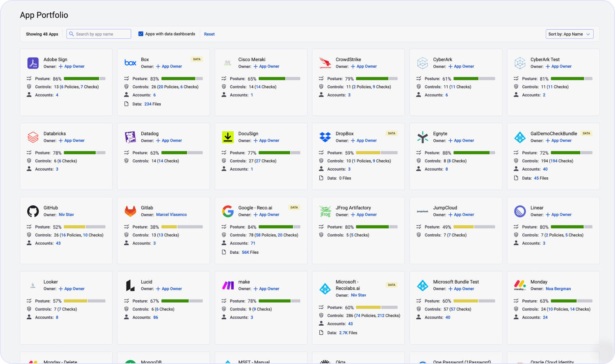The height and width of the screenshot is (364, 615).
Task: Open the Sort by App Name dropdown
Action: (569, 34)
